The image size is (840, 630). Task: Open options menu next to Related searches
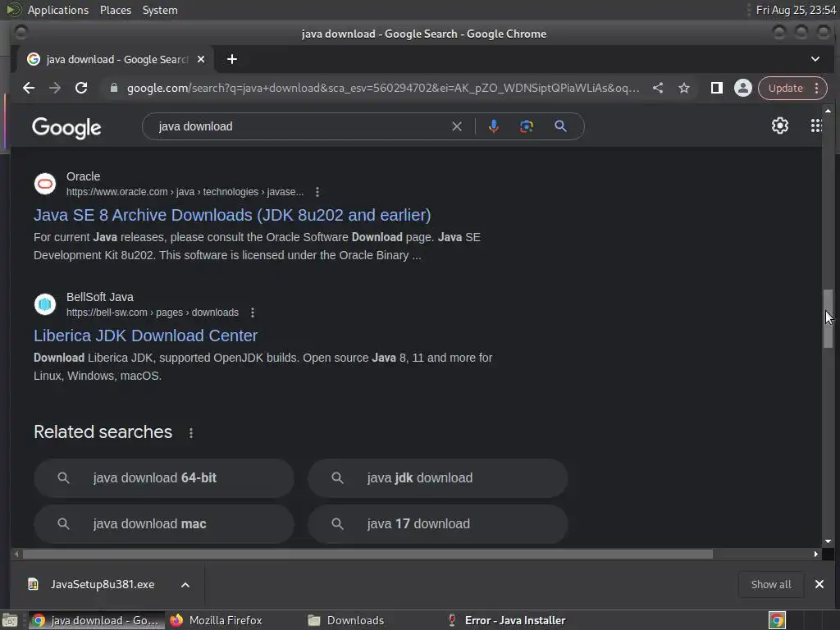click(x=190, y=433)
